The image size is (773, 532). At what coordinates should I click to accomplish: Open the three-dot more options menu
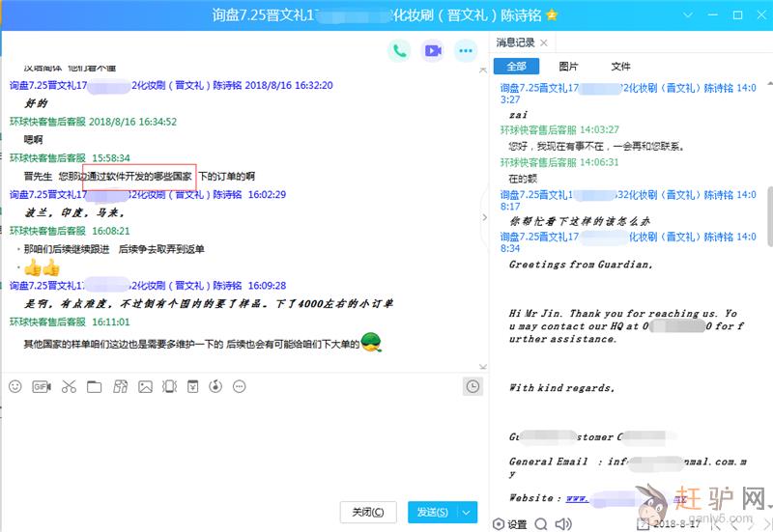pos(466,50)
